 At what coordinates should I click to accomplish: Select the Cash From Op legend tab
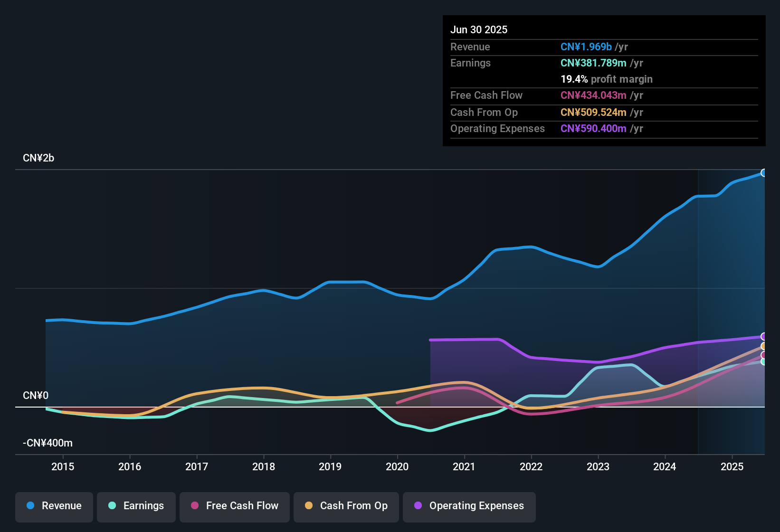346,506
